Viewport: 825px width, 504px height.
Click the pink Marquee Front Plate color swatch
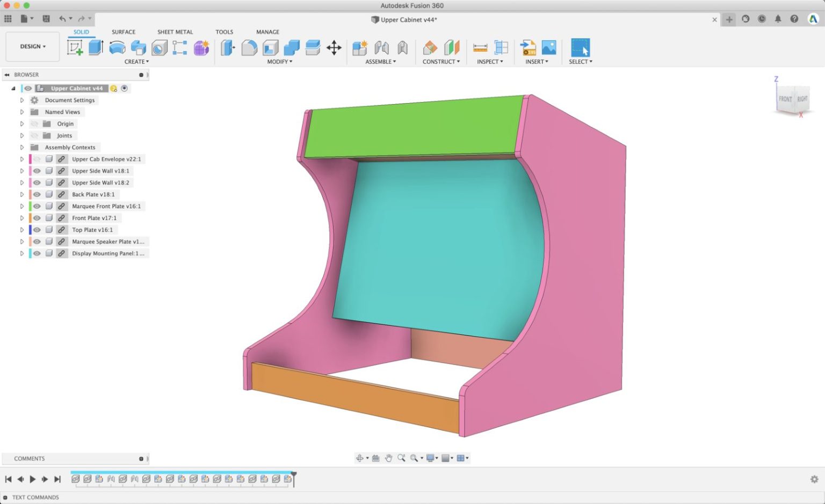point(30,206)
